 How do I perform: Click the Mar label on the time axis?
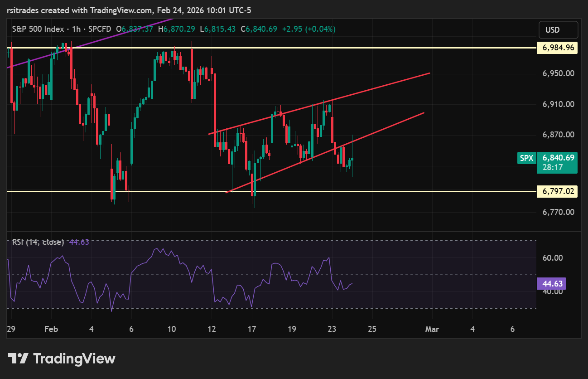tap(432, 329)
